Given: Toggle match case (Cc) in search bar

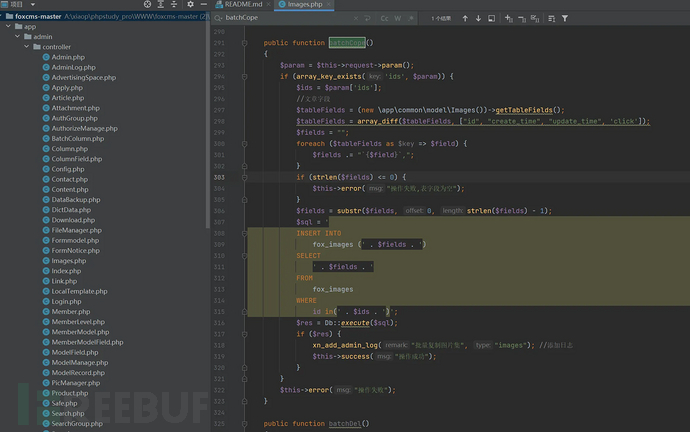Looking at the screenshot, I should [385, 18].
